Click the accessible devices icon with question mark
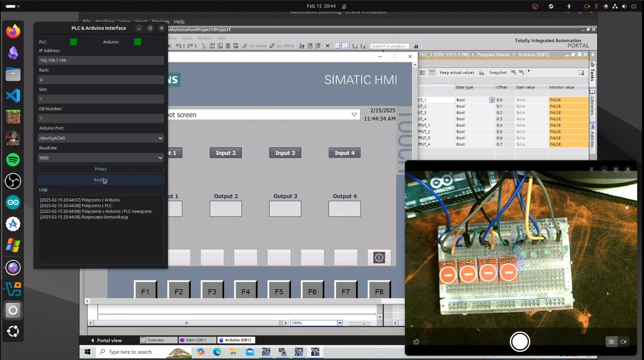Screen dimensions: 644x360 click(302, 46)
